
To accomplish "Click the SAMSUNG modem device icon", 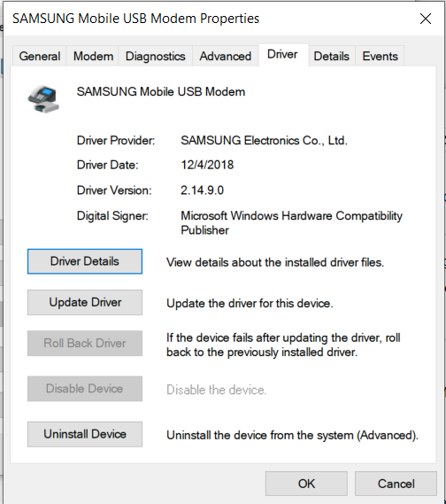I will point(43,99).
